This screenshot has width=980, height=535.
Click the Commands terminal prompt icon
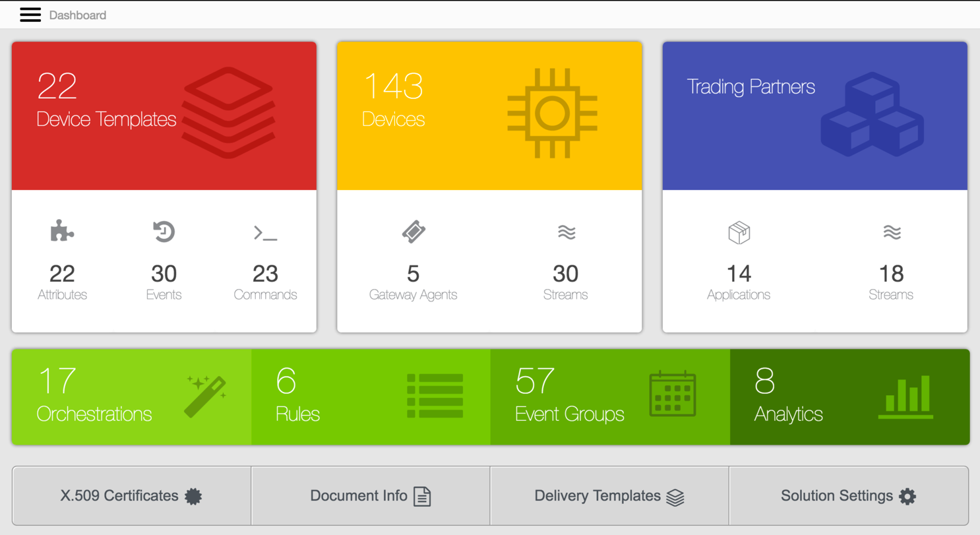tap(265, 233)
